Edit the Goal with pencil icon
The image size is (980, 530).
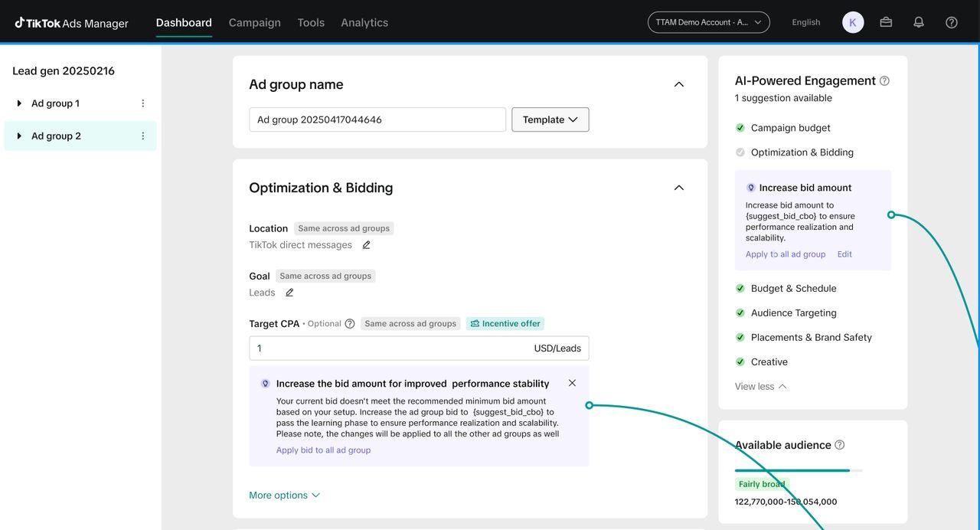click(289, 293)
